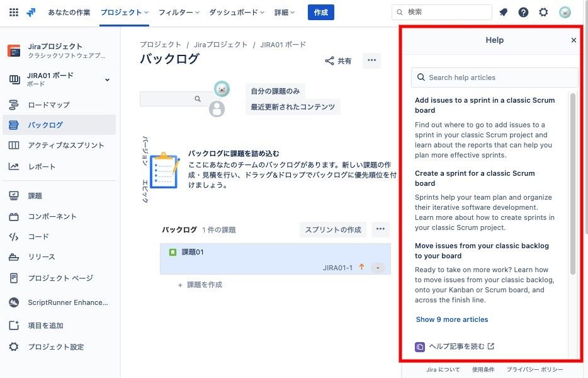
Task: Click 項目を追加 in the sidebar
Action: tap(59, 326)
